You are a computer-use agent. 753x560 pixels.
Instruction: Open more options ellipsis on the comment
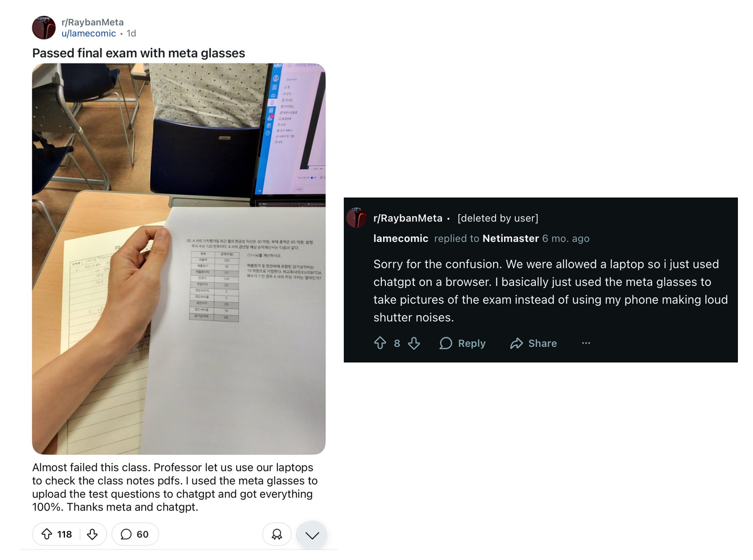[586, 343]
